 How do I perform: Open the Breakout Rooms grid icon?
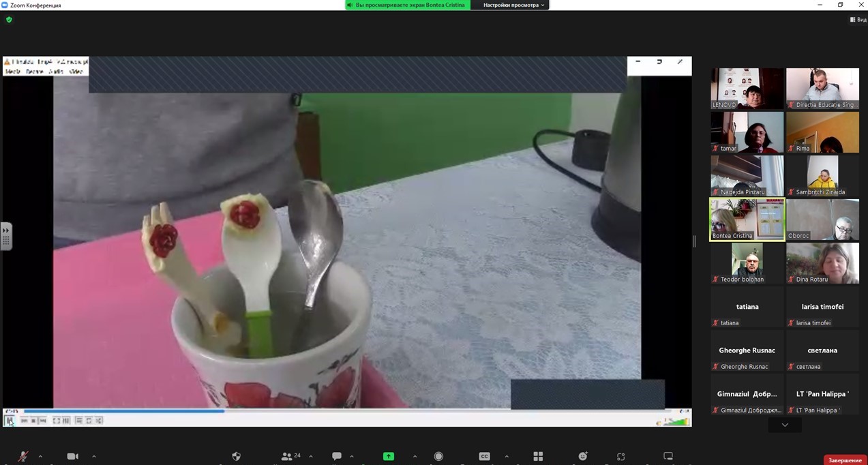(538, 456)
